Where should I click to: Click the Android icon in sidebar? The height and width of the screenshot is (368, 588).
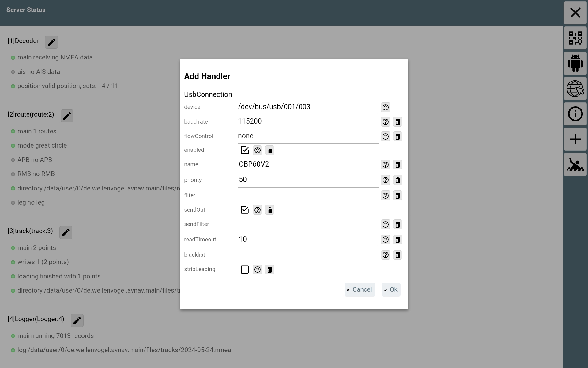pyautogui.click(x=575, y=63)
